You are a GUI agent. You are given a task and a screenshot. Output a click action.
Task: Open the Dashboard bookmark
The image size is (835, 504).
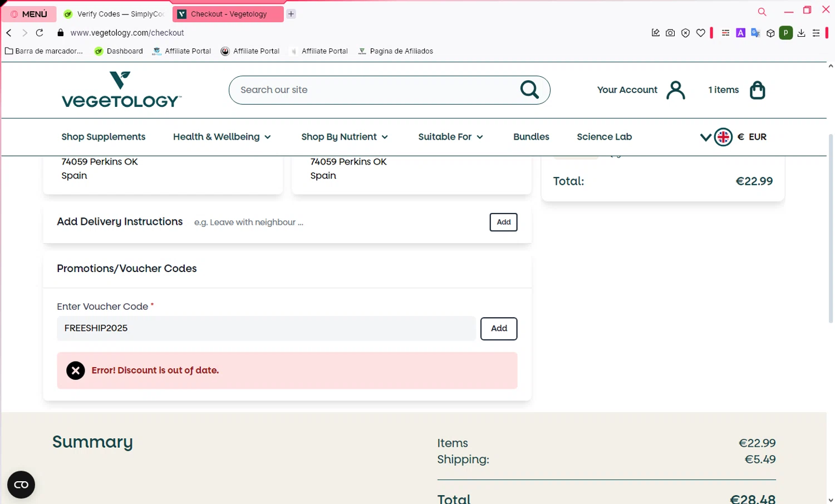119,51
